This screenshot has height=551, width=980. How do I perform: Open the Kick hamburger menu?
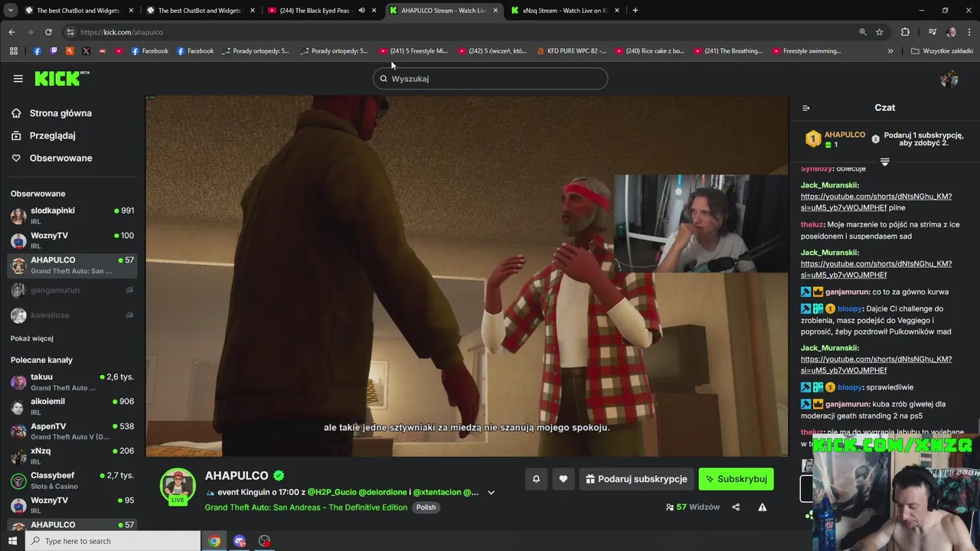(x=18, y=78)
